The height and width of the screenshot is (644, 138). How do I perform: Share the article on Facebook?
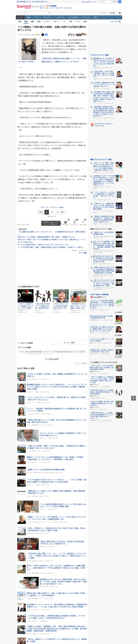coord(46,35)
